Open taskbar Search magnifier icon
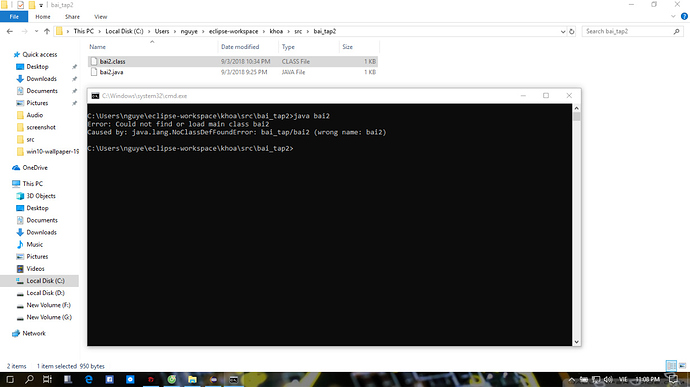This screenshot has height=387, width=690. click(x=29, y=379)
